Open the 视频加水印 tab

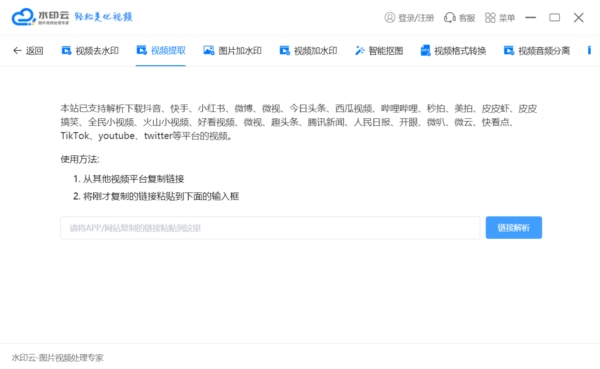[x=308, y=51]
